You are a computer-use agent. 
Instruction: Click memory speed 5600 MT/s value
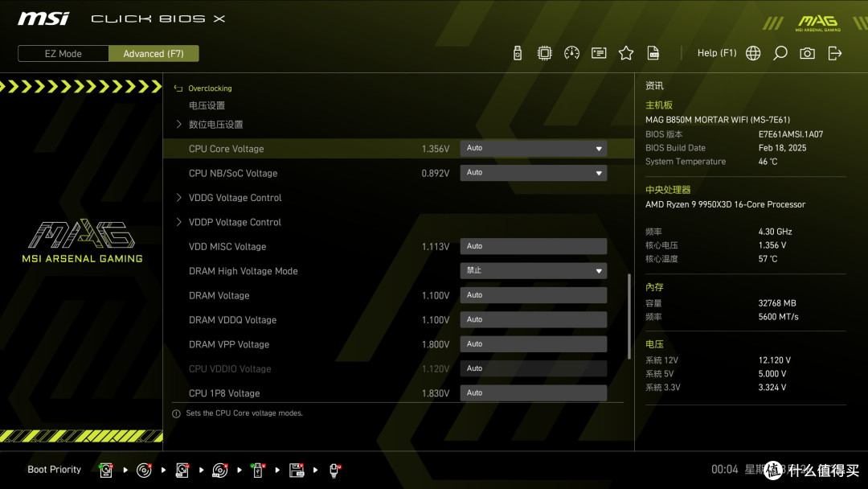pos(778,317)
